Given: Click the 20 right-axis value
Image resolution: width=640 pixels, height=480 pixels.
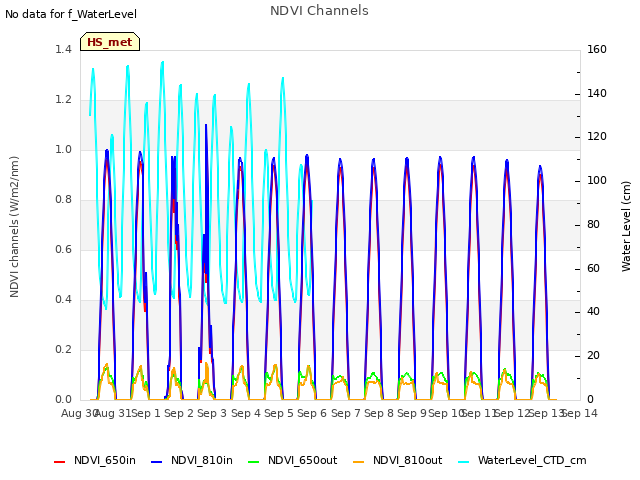Looking at the screenshot, I should tap(593, 356).
